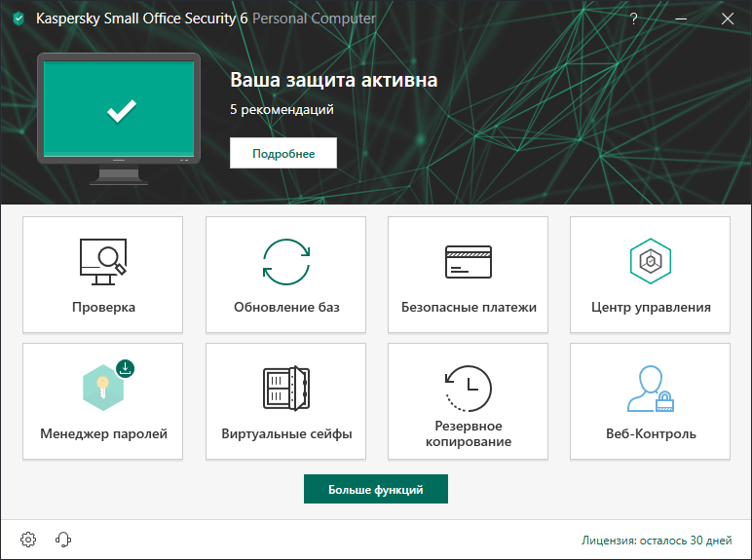
Task: Open Центр управления hexagon icon
Action: click(651, 261)
